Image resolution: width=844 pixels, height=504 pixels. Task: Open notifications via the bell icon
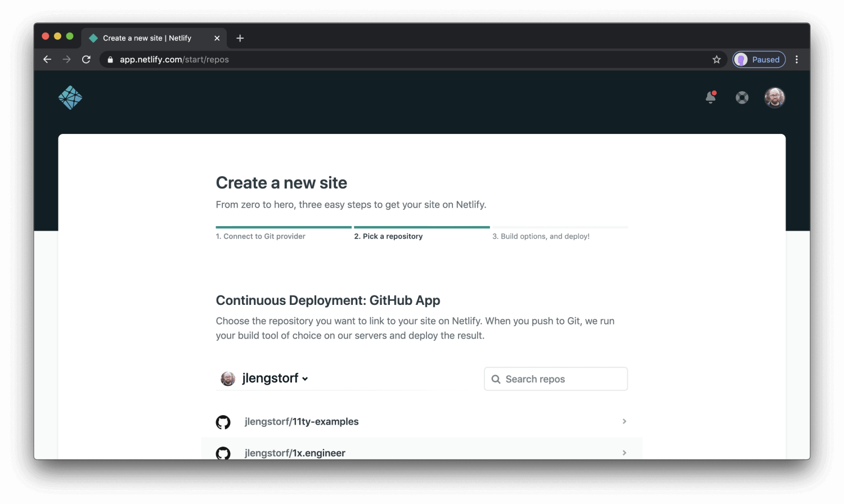click(710, 97)
